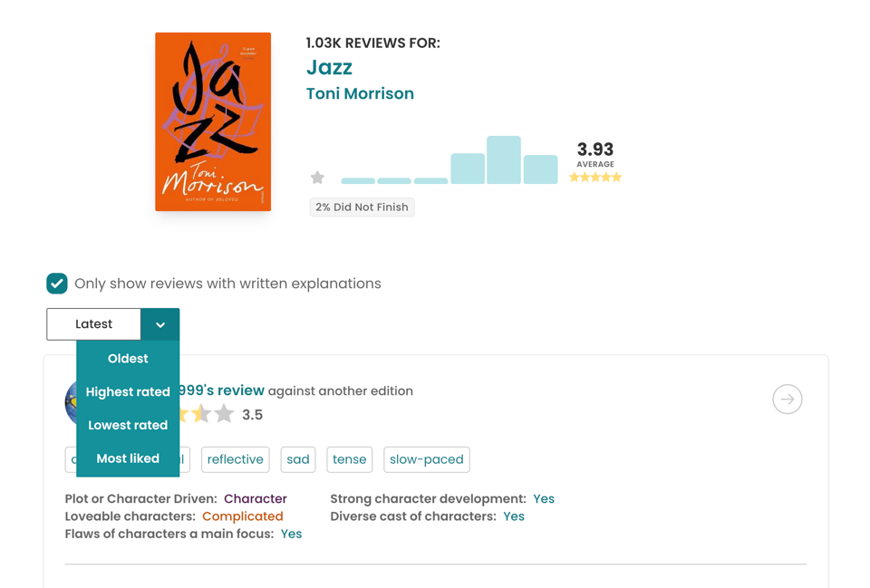Viewport: 870px width, 588px height.
Task: Click the Jazz book title link
Action: click(329, 67)
